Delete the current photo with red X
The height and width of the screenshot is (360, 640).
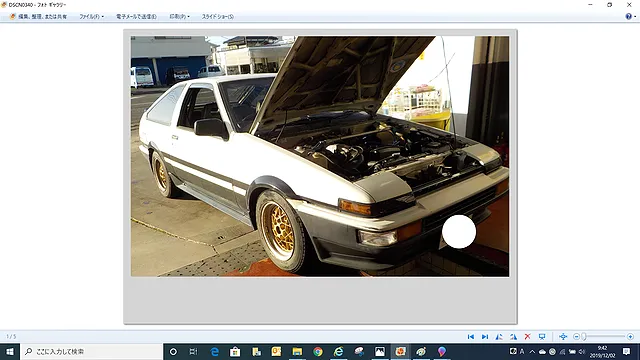pos(527,337)
